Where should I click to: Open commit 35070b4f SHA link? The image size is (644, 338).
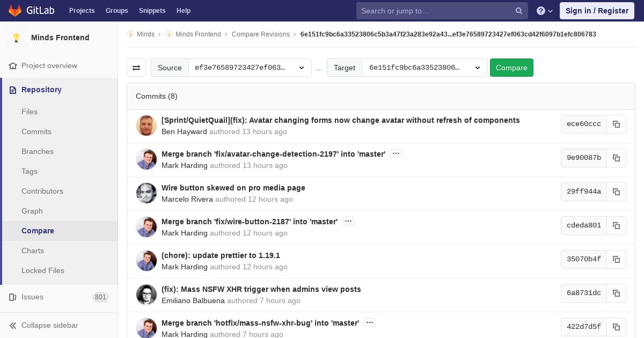584,259
